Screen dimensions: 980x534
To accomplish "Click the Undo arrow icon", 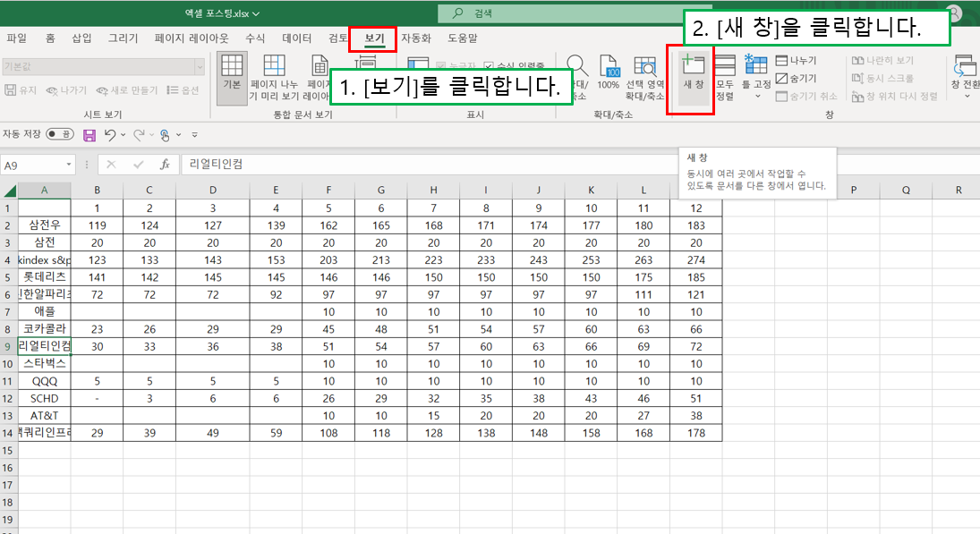I will pos(110,134).
